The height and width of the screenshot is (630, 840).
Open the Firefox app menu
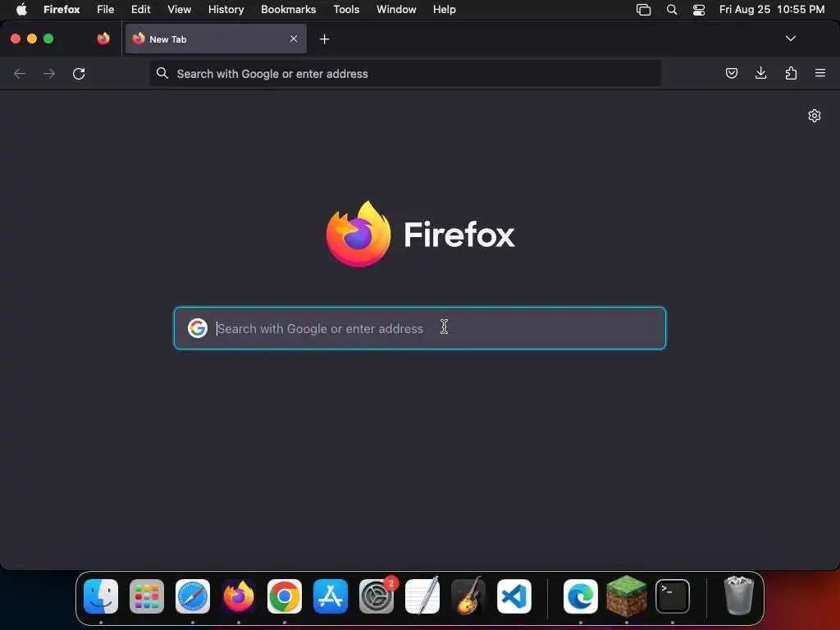pos(62,9)
